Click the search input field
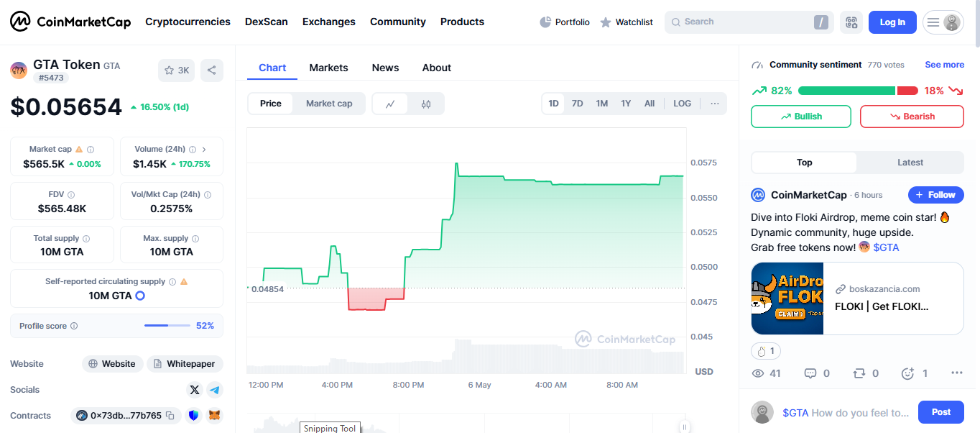This screenshot has height=433, width=980. [x=749, y=22]
